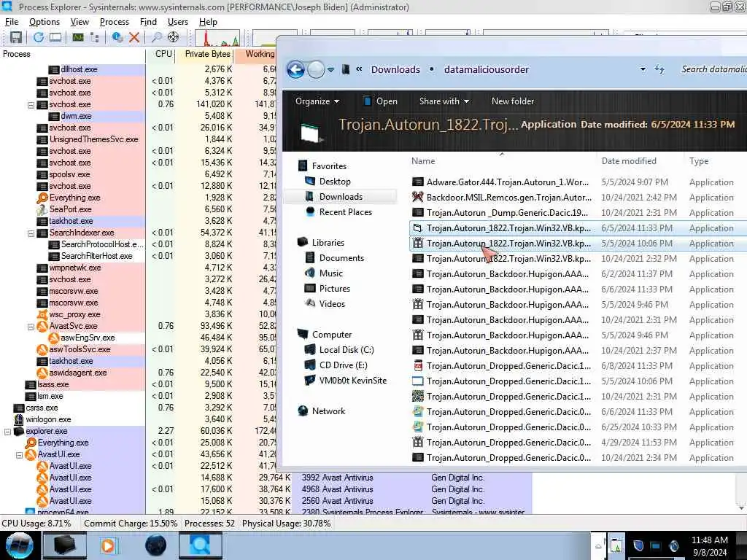Select the lsass.exe process
Viewport: 747px width, 560px height.
[x=53, y=384]
